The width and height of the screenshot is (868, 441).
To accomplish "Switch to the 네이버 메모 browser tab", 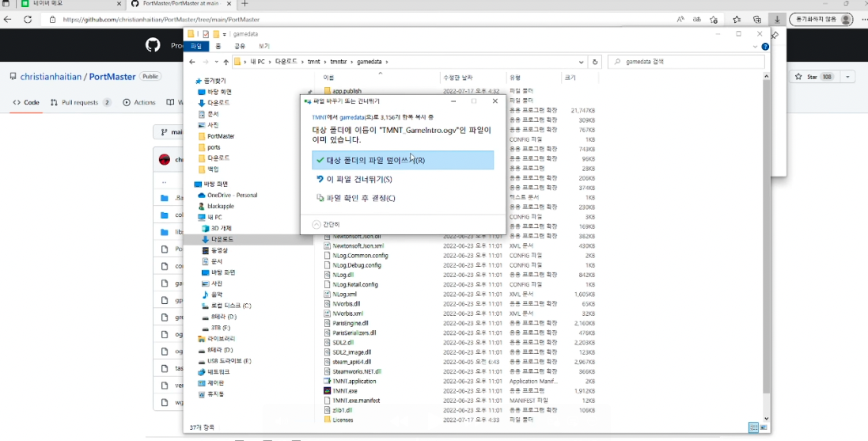I will coord(70,4).
